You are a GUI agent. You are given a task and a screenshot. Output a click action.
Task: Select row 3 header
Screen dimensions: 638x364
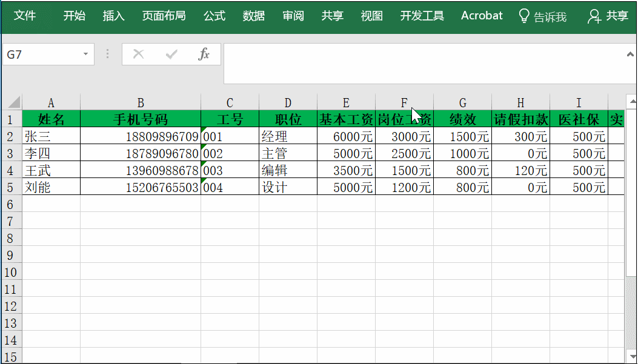[x=10, y=154]
